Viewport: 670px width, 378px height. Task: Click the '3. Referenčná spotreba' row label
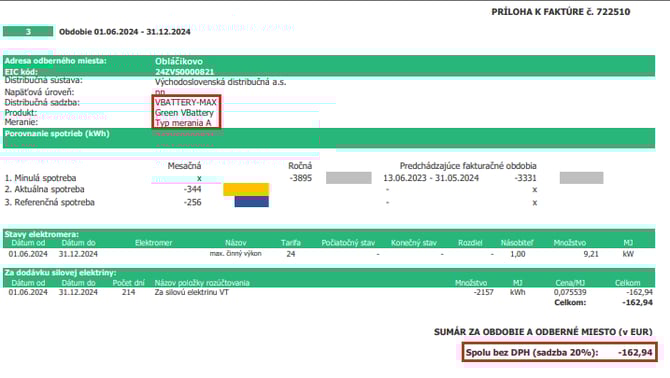50,202
